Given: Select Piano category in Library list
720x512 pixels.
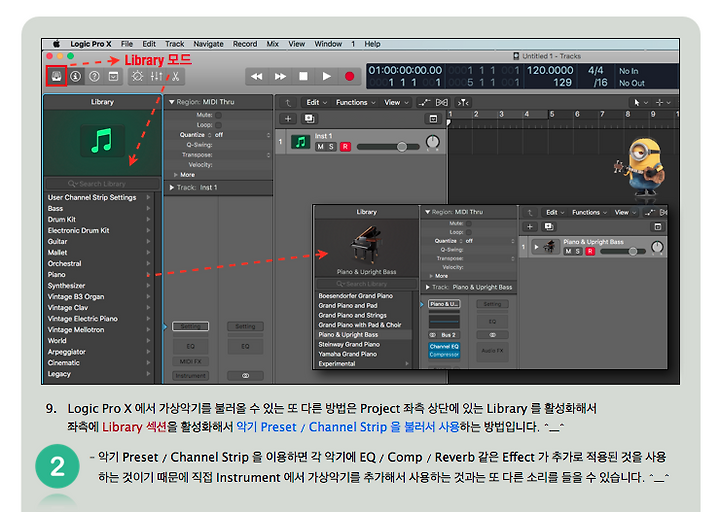Looking at the screenshot, I should pos(99,275).
